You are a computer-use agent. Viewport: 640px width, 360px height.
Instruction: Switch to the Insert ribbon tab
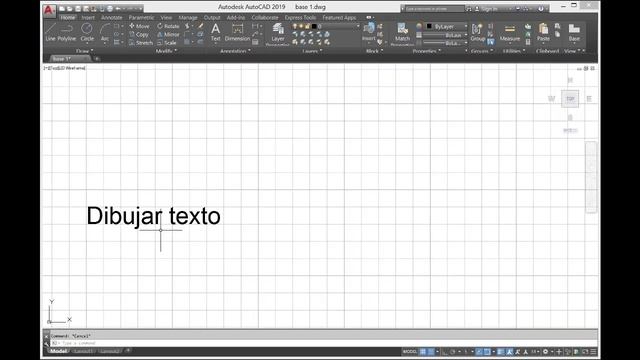88,18
